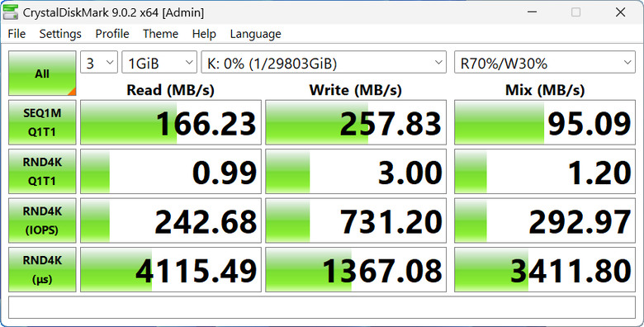Open the Theme menu
Image resolution: width=644 pixels, height=327 pixels.
click(x=161, y=34)
